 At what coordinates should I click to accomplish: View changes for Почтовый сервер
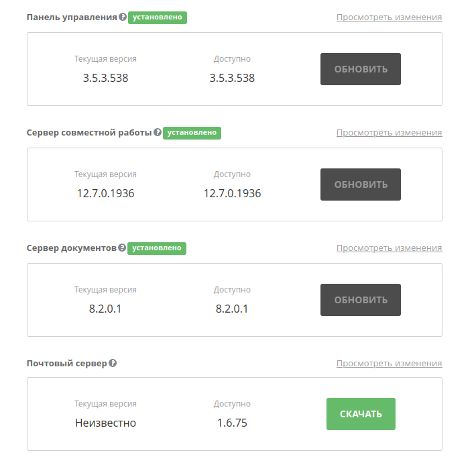point(389,364)
